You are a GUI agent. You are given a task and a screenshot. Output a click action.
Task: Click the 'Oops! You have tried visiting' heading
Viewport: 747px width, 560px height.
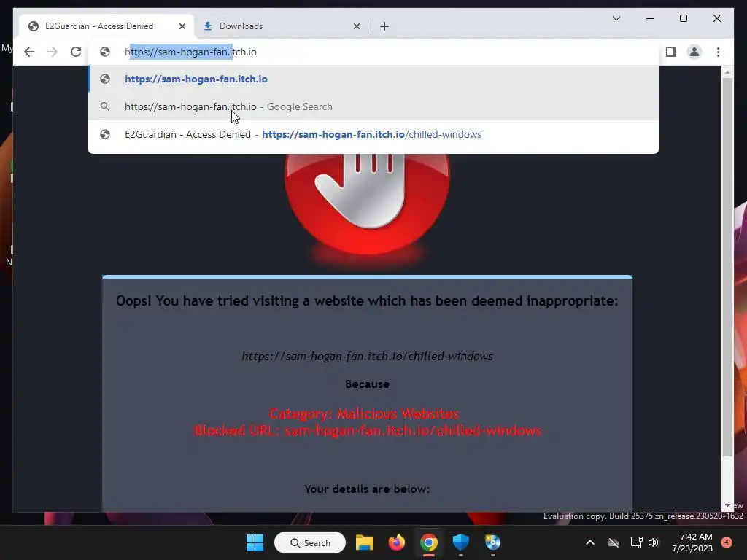(367, 301)
